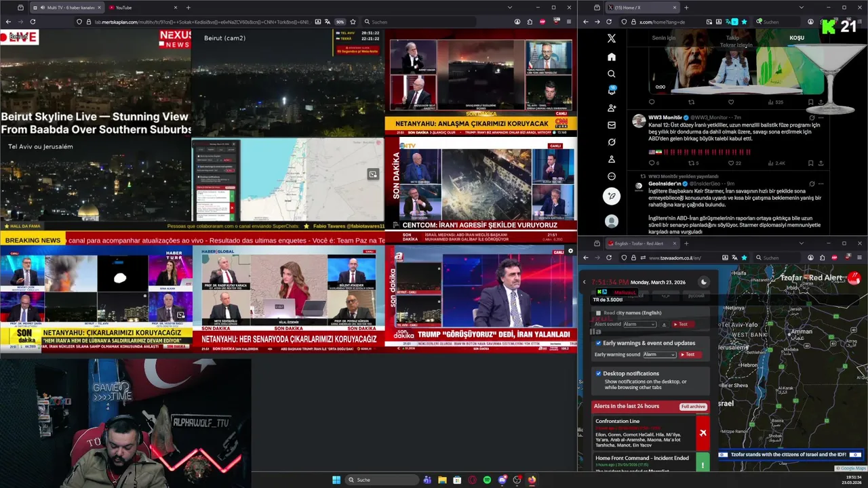Reload the X browser window page
The image size is (868, 488).
[x=609, y=22]
